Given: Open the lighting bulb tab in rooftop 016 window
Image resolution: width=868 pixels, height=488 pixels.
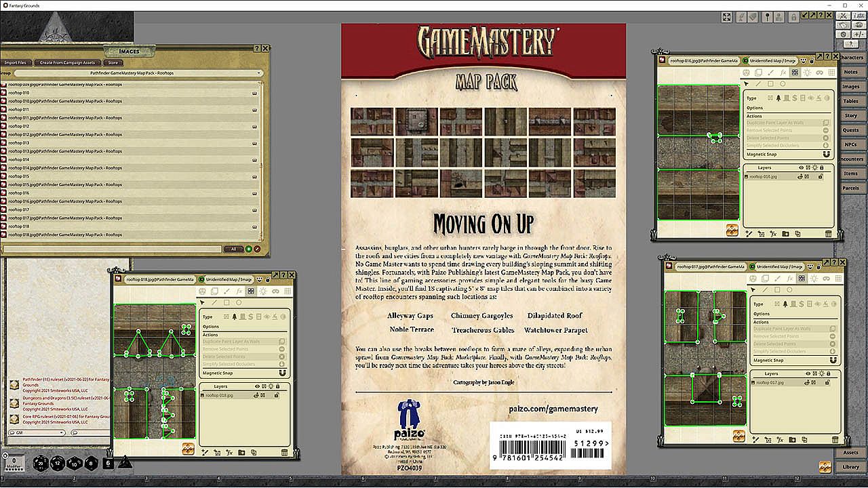Looking at the screenshot, I should coord(807,73).
